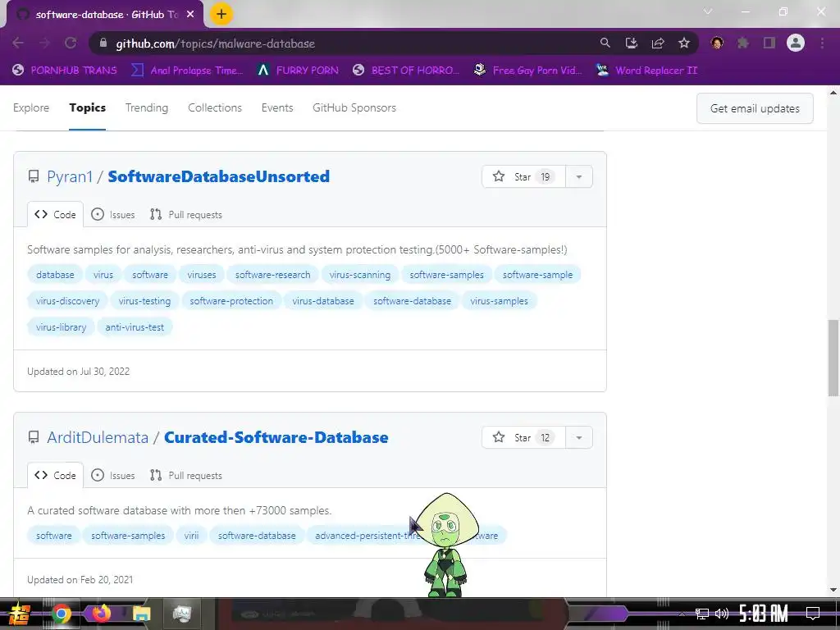The width and height of the screenshot is (840, 630).
Task: Click the Word Replacer II bookmark
Action: pos(646,71)
